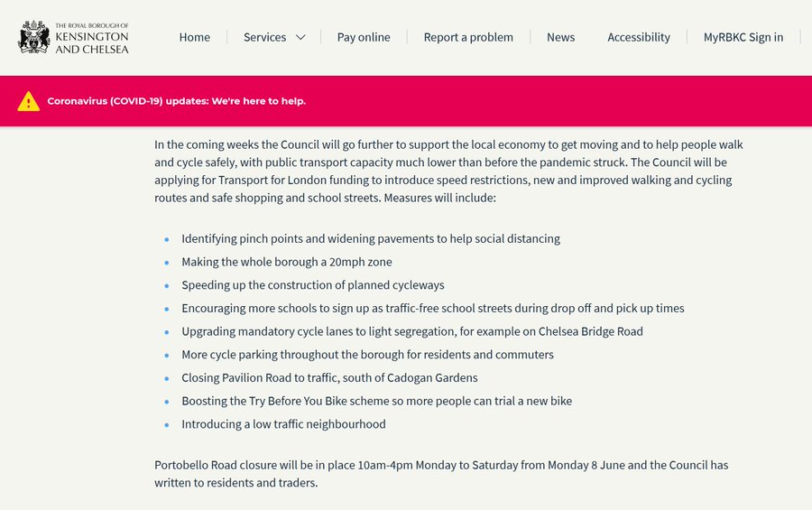Open Coronavirus (COVID-19) updates link
Image resolution: width=812 pixels, height=510 pixels.
tap(176, 101)
